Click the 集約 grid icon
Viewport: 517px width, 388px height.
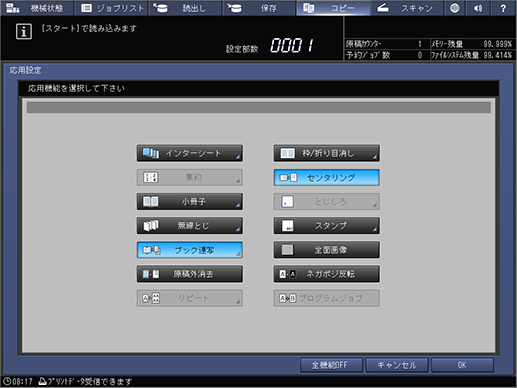point(151,177)
